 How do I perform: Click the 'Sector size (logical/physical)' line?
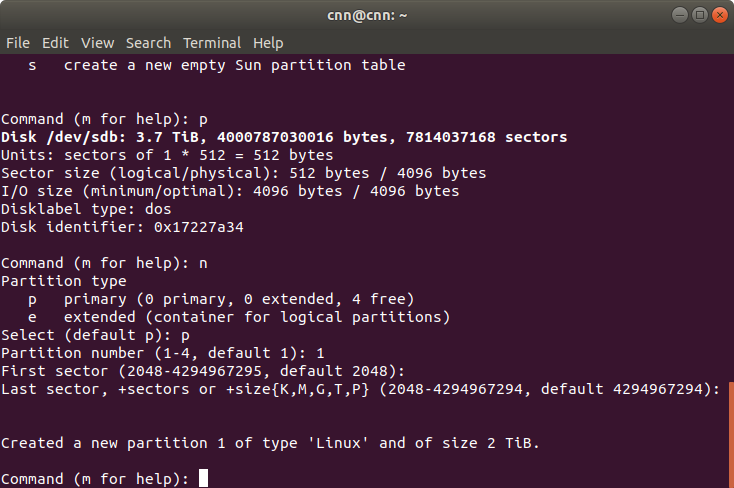click(243, 173)
